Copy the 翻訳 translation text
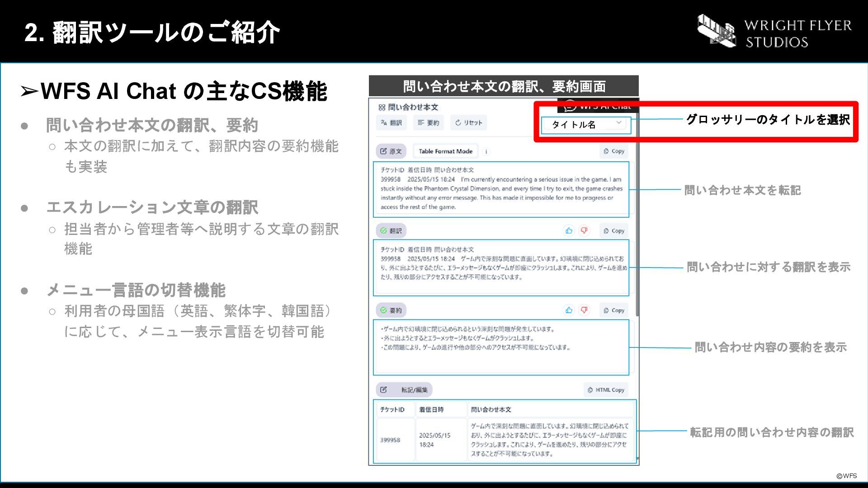This screenshot has height=488, width=868. [614, 230]
